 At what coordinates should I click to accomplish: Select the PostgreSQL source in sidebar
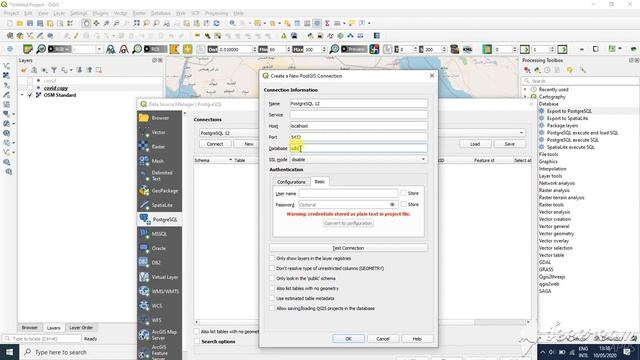click(x=160, y=219)
